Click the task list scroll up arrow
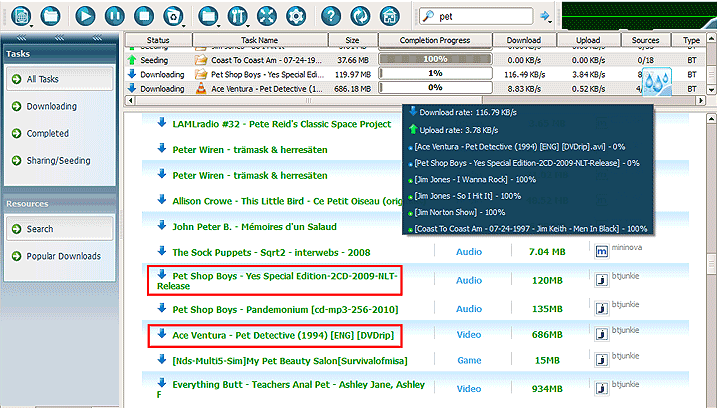Image resolution: width=717 pixels, height=408 pixels. pos(711,38)
